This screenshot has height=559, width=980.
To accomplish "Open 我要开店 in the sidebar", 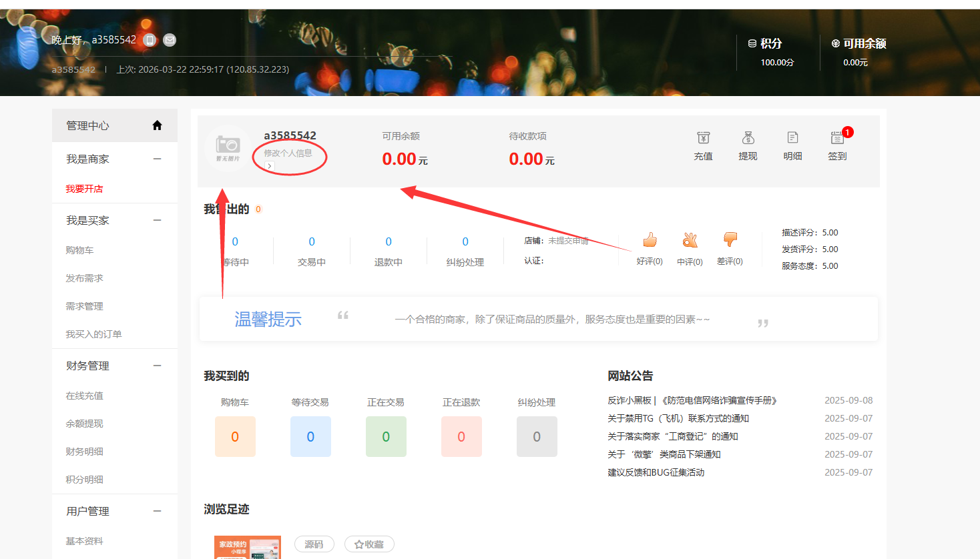I will (84, 189).
